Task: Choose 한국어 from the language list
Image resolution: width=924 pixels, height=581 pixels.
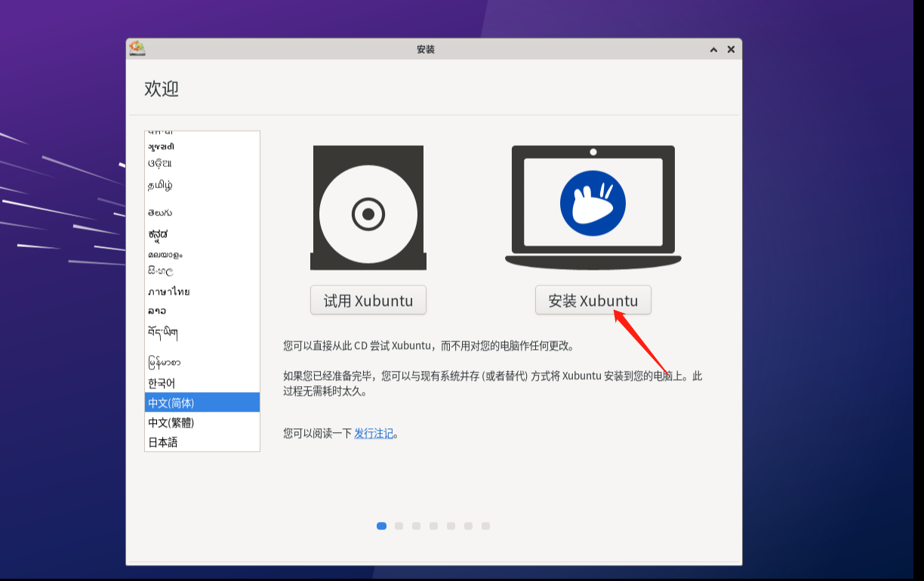Action: point(162,383)
